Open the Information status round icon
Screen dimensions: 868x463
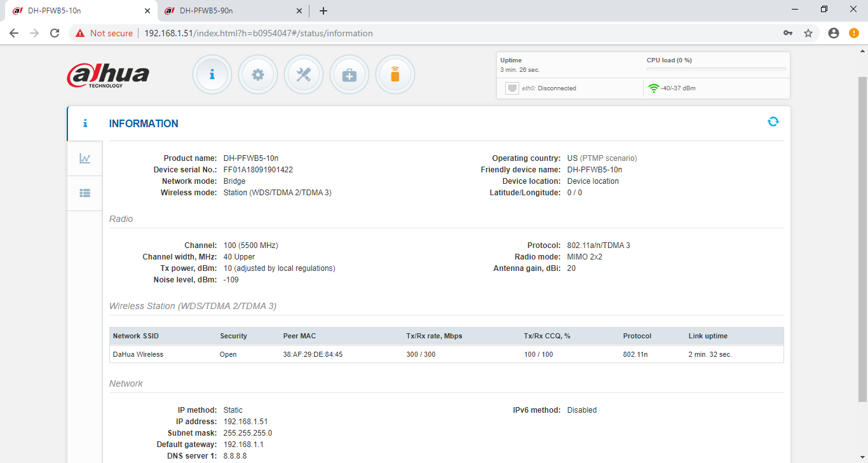click(212, 74)
